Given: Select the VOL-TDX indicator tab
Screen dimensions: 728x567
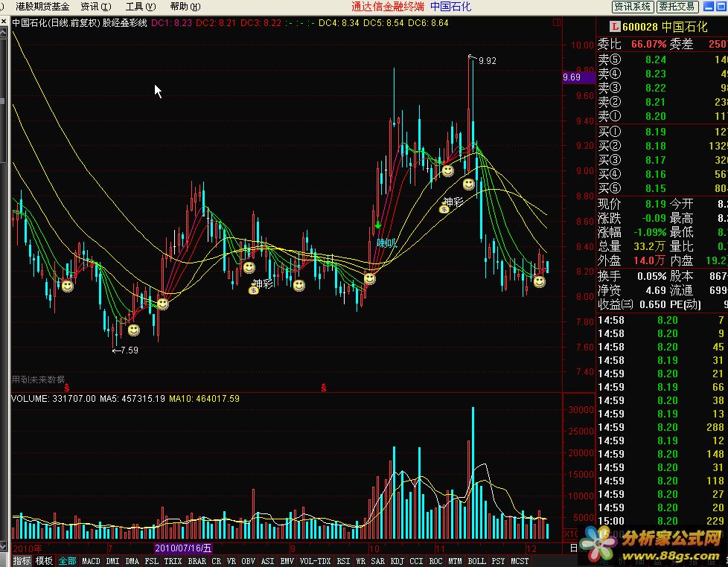Looking at the screenshot, I should 316,561.
